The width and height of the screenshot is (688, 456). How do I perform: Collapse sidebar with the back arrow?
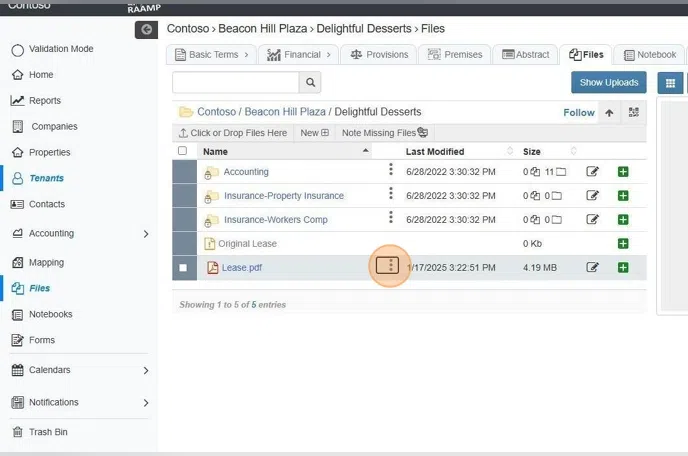147,30
